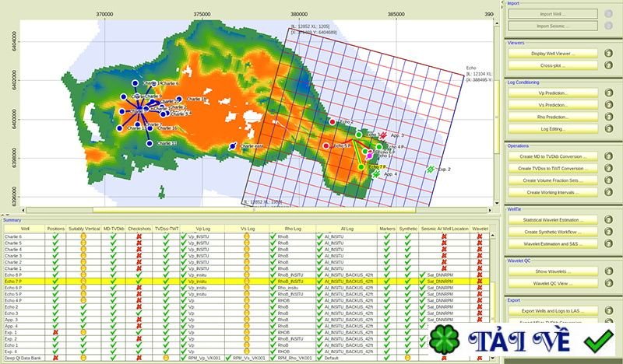Viewport: 623px width, 364px height.
Task: Click Create Working Intervals
Action: pyautogui.click(x=553, y=192)
